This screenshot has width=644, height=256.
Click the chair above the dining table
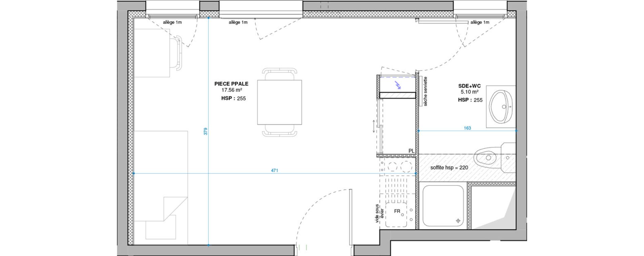tap(280, 74)
